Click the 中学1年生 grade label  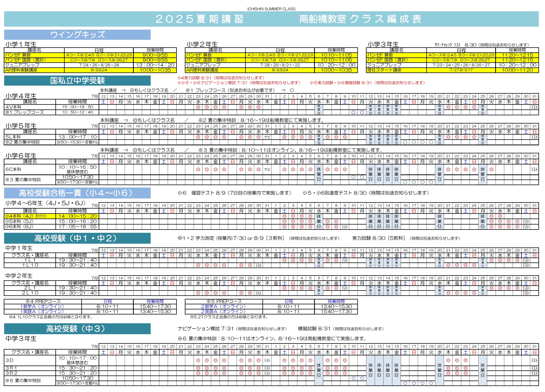[x=19, y=248]
